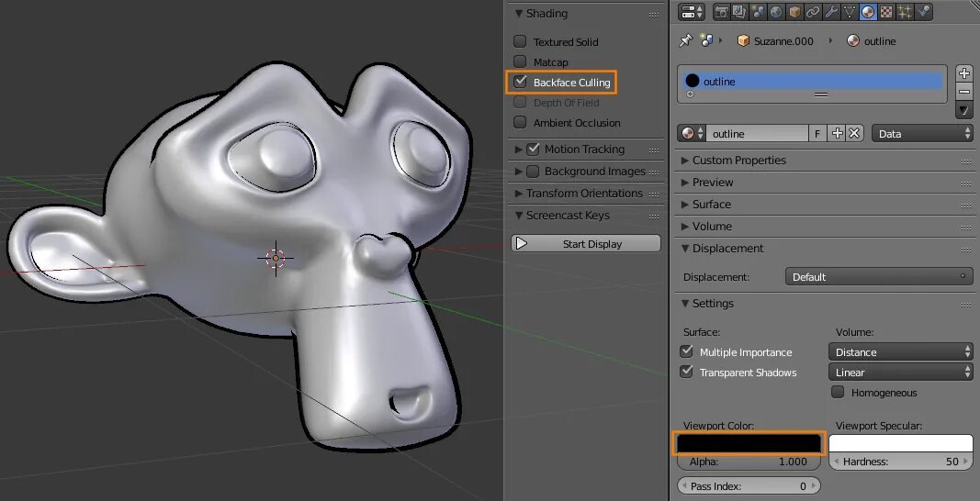
Task: Click the Start Display button
Action: tap(586, 244)
